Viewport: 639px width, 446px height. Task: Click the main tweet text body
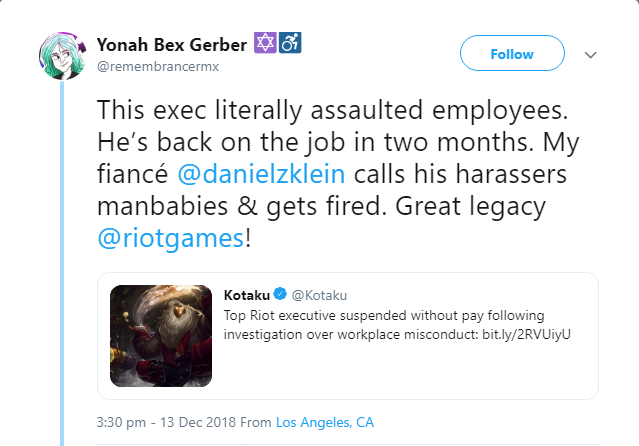[x=338, y=174]
